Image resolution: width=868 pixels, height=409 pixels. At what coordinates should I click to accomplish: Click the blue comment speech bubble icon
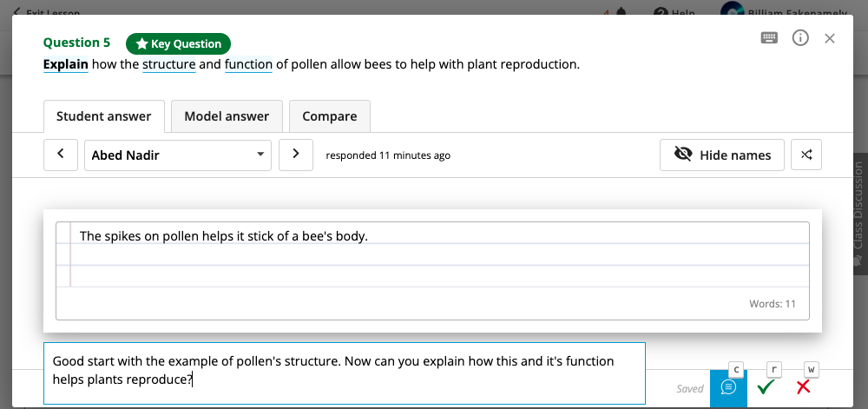(728, 388)
